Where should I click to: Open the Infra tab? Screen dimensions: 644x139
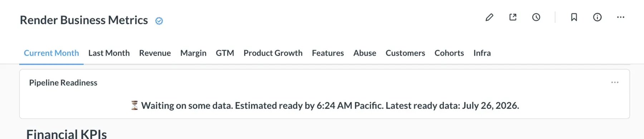pos(482,53)
